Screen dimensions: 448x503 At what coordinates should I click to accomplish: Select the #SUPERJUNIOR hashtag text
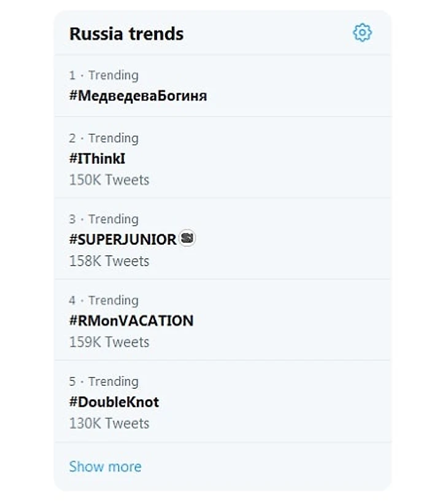point(123,239)
